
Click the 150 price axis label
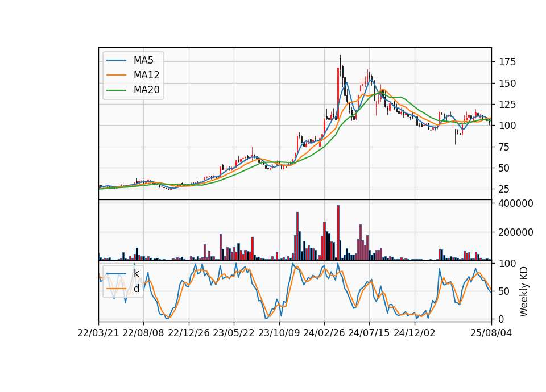[x=507, y=84]
